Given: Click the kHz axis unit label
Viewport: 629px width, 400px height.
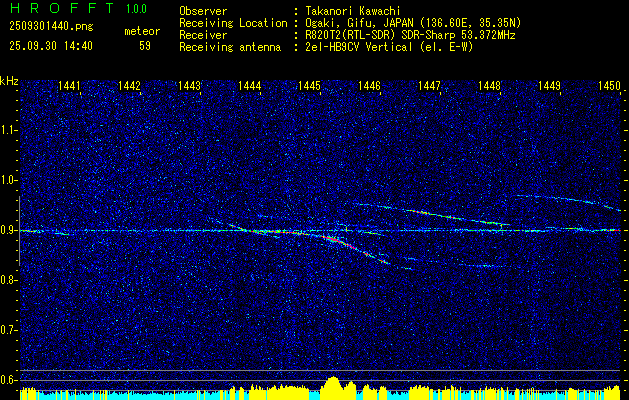Looking at the screenshot, I should 9,81.
